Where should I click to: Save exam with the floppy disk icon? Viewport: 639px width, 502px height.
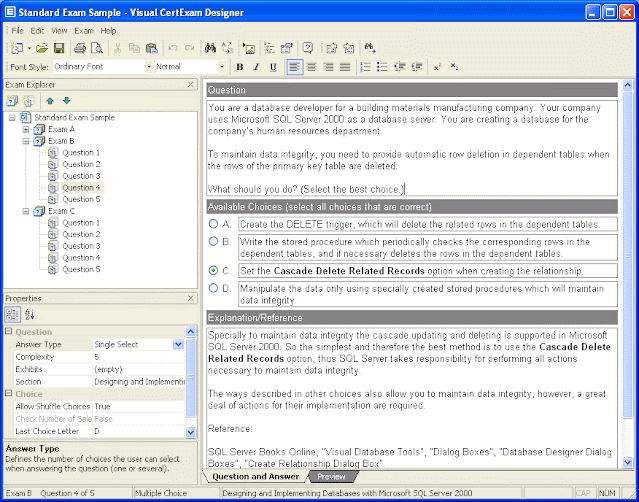coord(59,48)
